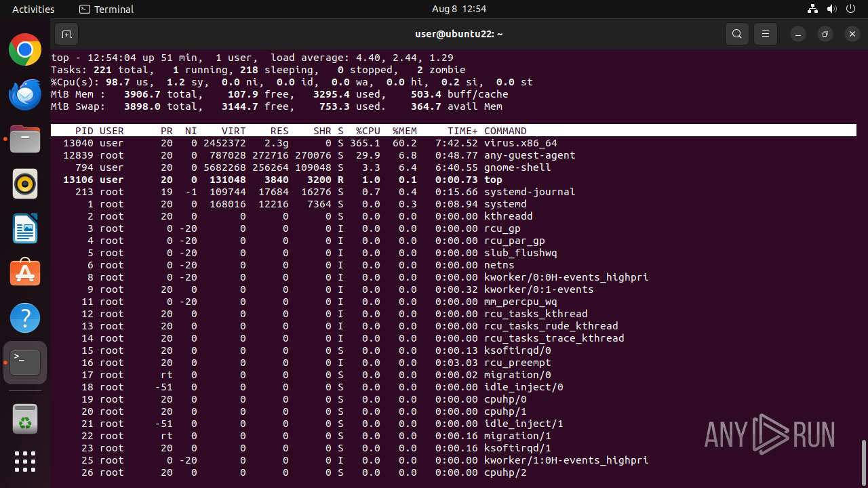Close the terminal window
The height and width of the screenshot is (488, 868).
click(852, 34)
